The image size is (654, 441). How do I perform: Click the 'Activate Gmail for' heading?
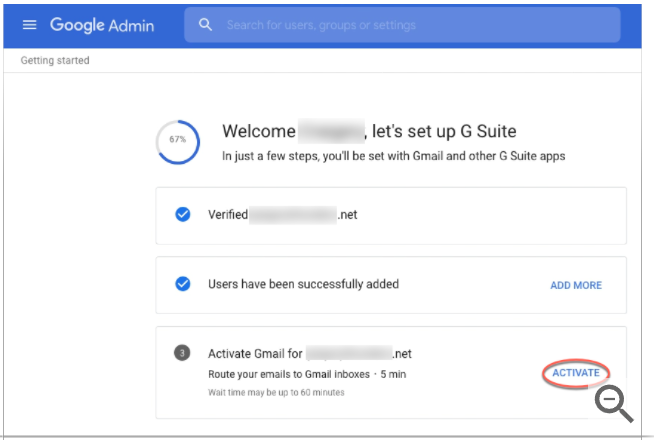(x=310, y=354)
